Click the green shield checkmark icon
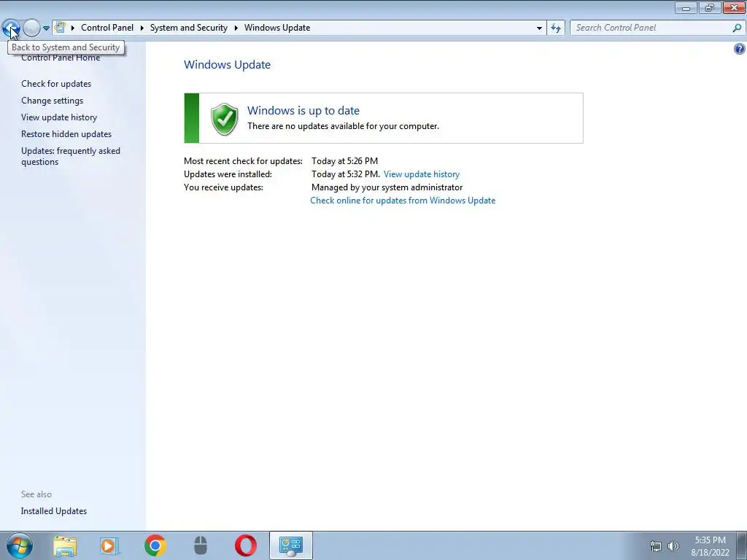This screenshot has width=747, height=560. 225,119
